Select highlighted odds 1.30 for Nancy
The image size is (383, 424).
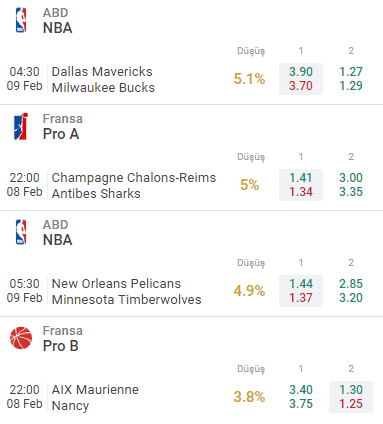(351, 397)
